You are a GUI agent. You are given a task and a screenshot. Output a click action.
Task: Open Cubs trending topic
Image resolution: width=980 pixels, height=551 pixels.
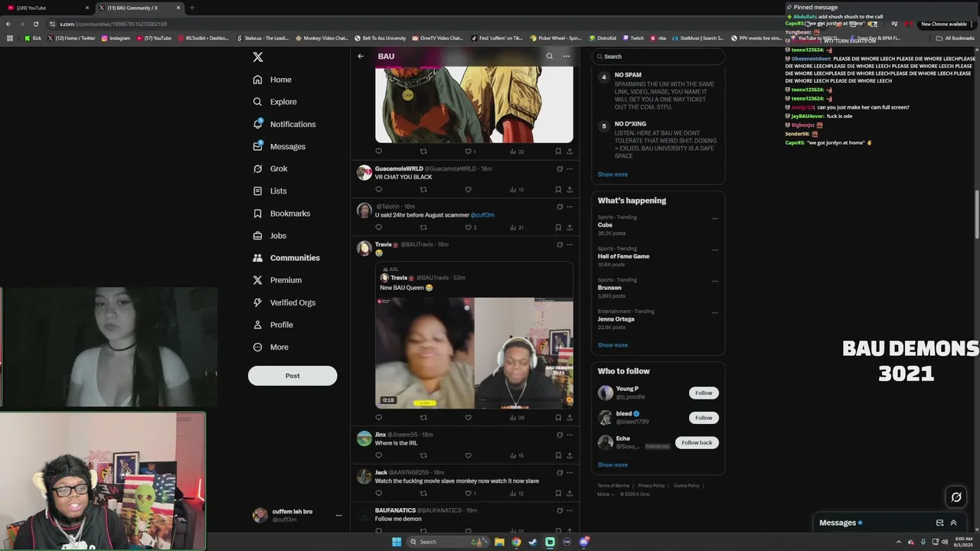[605, 225]
